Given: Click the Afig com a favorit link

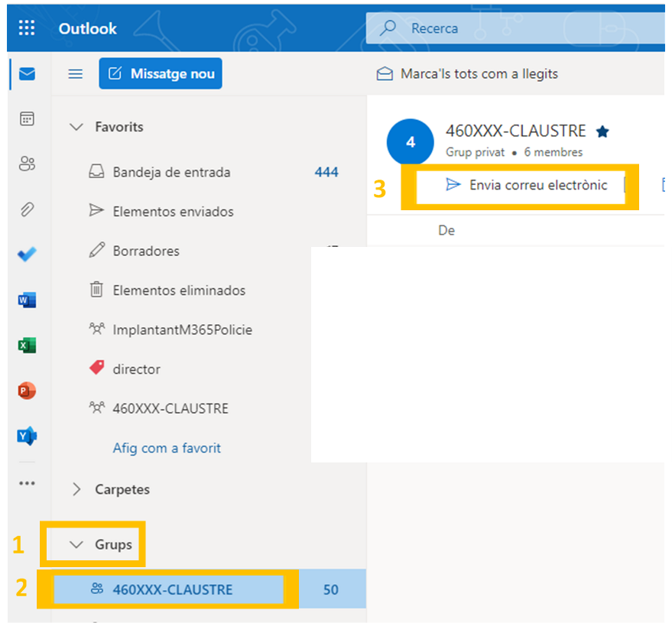Looking at the screenshot, I should coord(167,448).
